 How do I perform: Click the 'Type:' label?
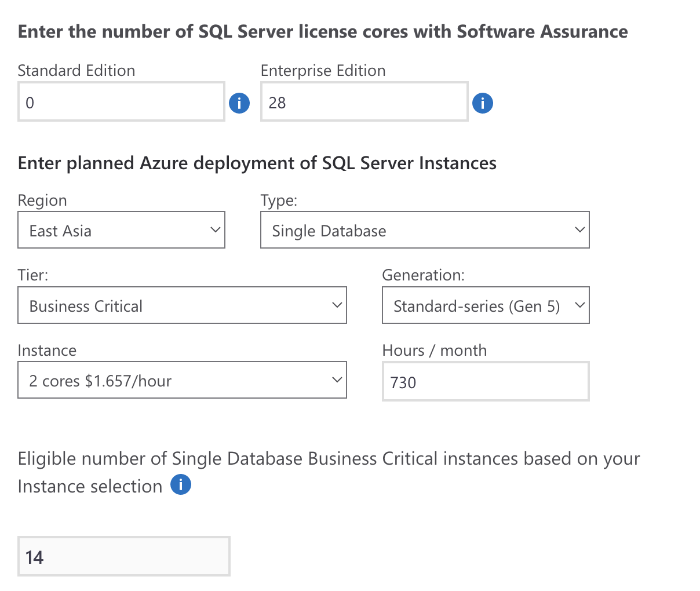point(279,200)
